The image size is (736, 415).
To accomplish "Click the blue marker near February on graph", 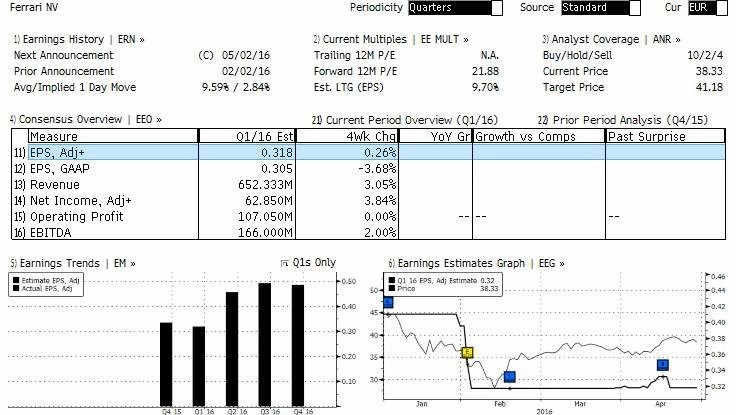I will coord(509,377).
